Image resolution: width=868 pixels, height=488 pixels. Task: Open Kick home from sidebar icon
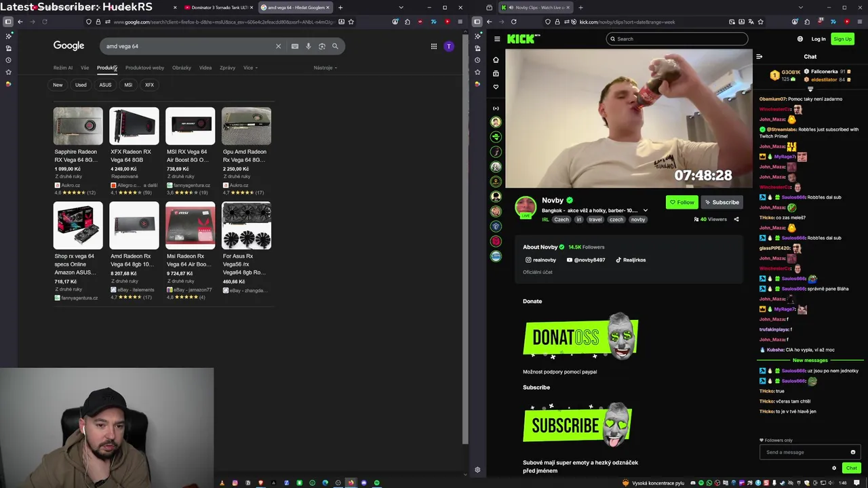(x=496, y=60)
